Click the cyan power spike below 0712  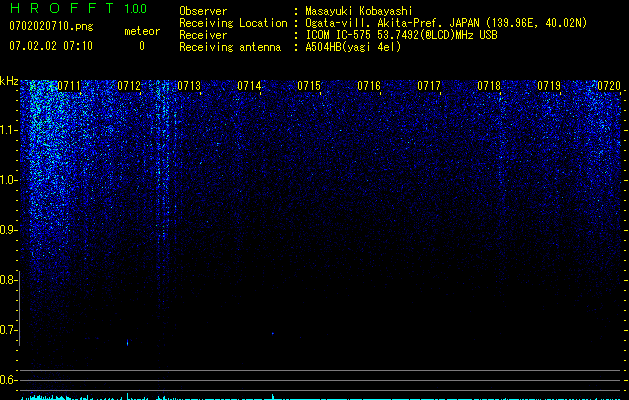128,396
